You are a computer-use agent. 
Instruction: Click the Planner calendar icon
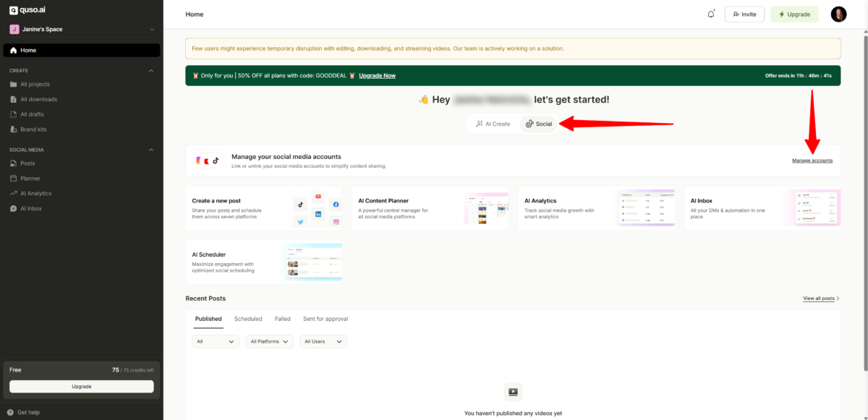tap(13, 179)
